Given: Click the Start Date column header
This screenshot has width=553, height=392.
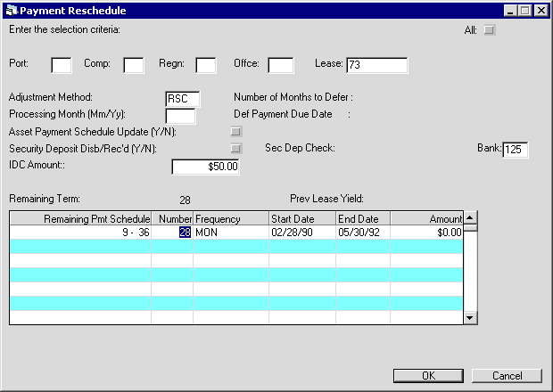Looking at the screenshot, I should (302, 218).
